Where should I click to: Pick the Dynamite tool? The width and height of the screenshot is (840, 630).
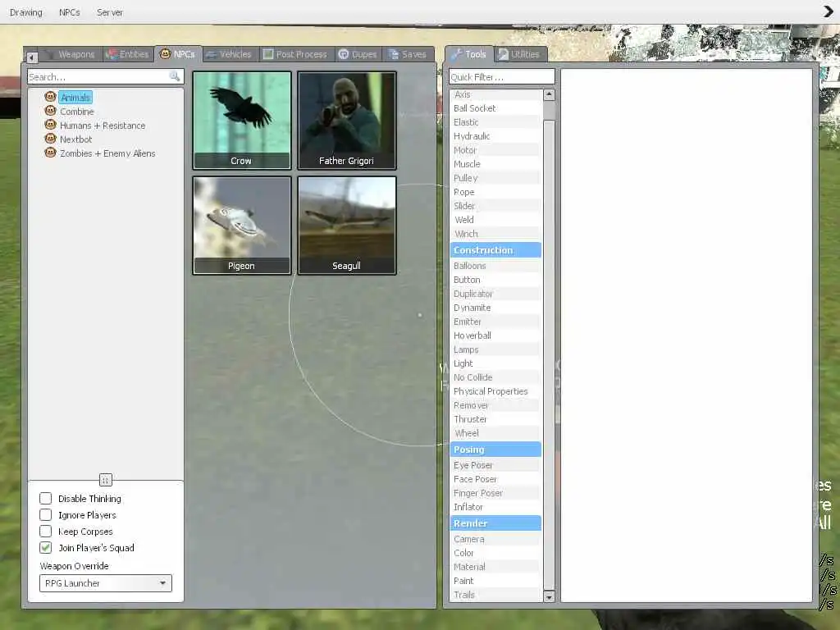pos(495,308)
